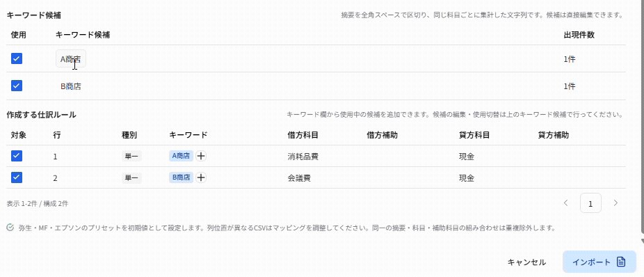
Task: Uncheck 使用 checkbox for B商店 candidate
Action: (17, 86)
